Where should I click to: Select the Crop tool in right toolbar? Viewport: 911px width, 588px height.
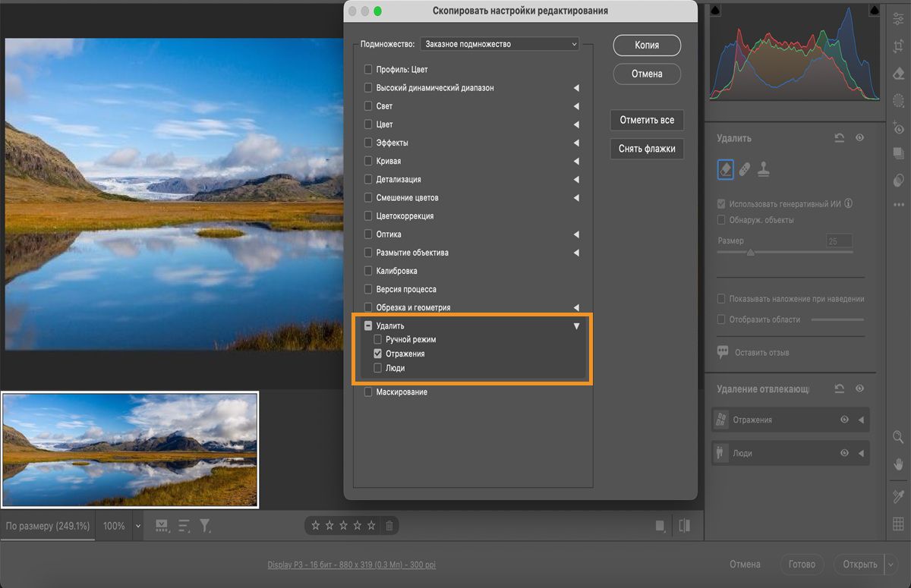tap(898, 46)
